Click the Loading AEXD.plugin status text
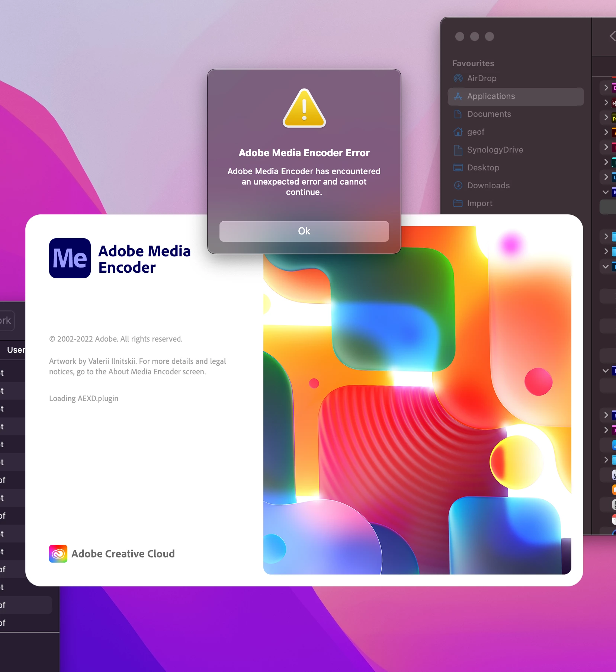Viewport: 616px width, 672px height. 84,399
